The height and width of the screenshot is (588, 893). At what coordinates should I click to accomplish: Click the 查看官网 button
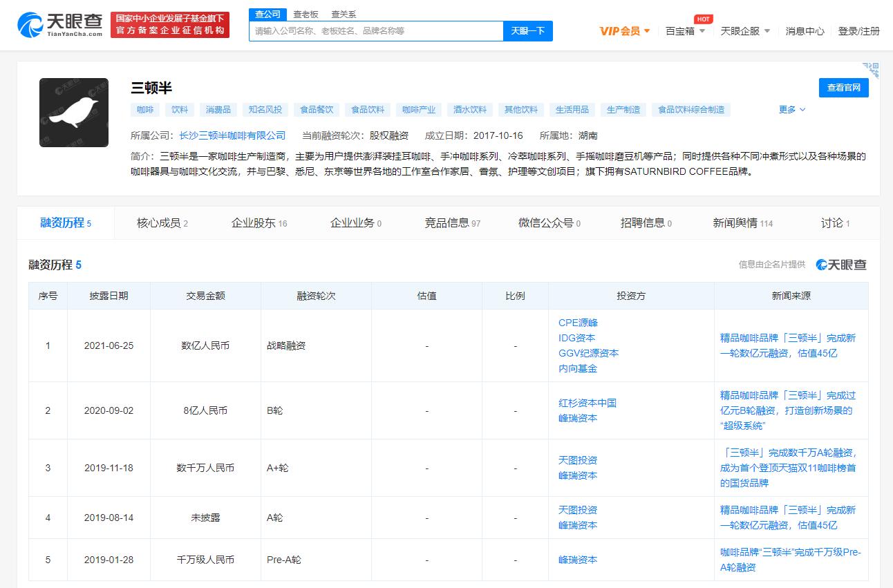(x=843, y=88)
